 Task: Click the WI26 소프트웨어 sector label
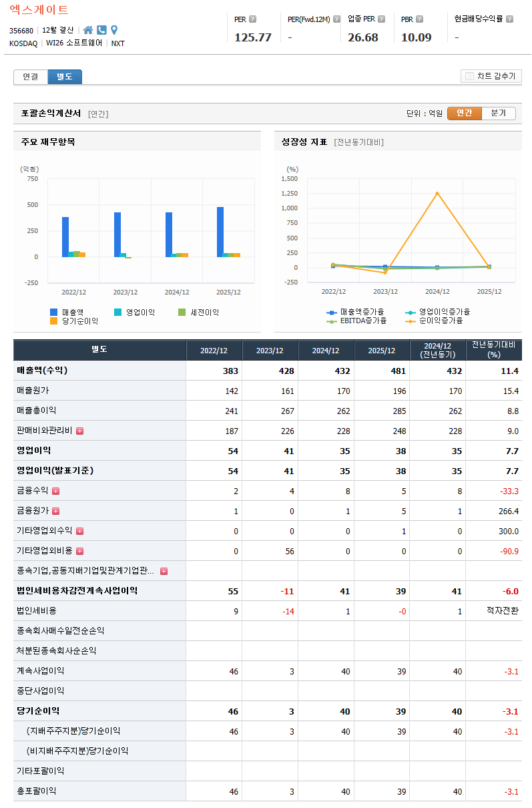coord(74,43)
